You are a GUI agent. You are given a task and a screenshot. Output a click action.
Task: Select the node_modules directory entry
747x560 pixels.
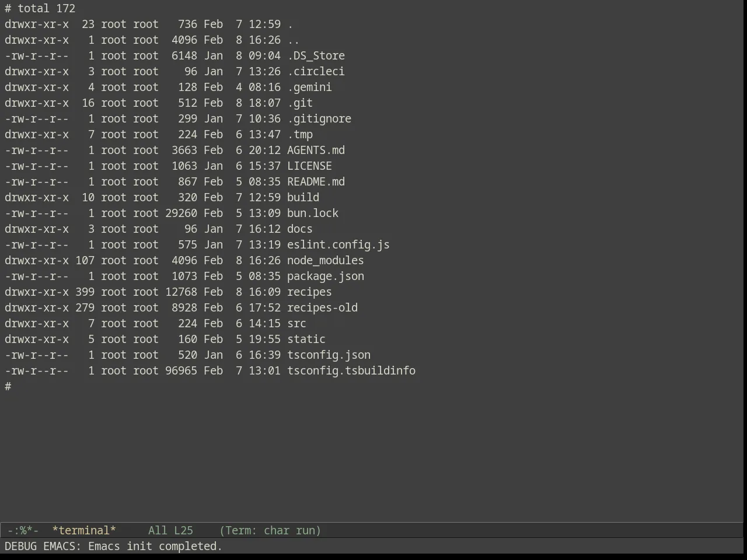pos(325,260)
